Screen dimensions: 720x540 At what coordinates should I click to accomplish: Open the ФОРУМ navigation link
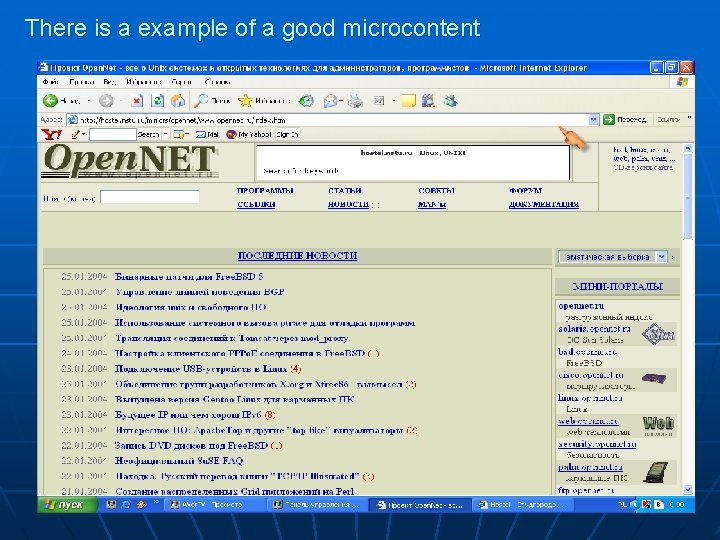[x=526, y=190]
